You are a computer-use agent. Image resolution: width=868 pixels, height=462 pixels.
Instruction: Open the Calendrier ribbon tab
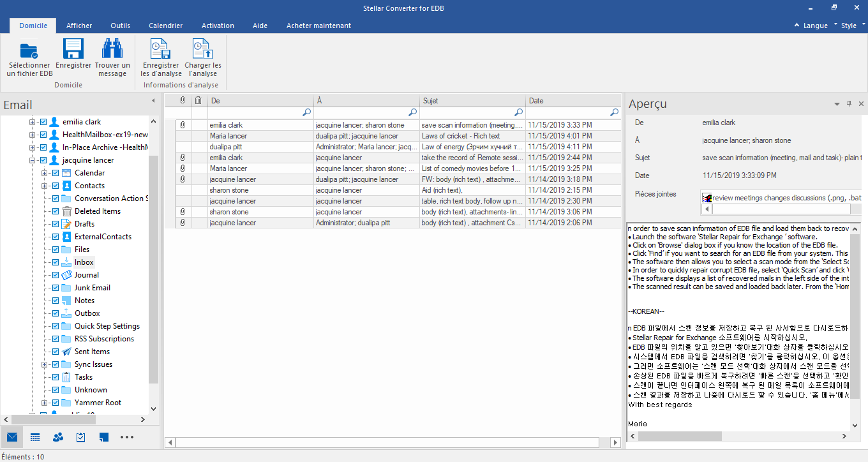[166, 26]
